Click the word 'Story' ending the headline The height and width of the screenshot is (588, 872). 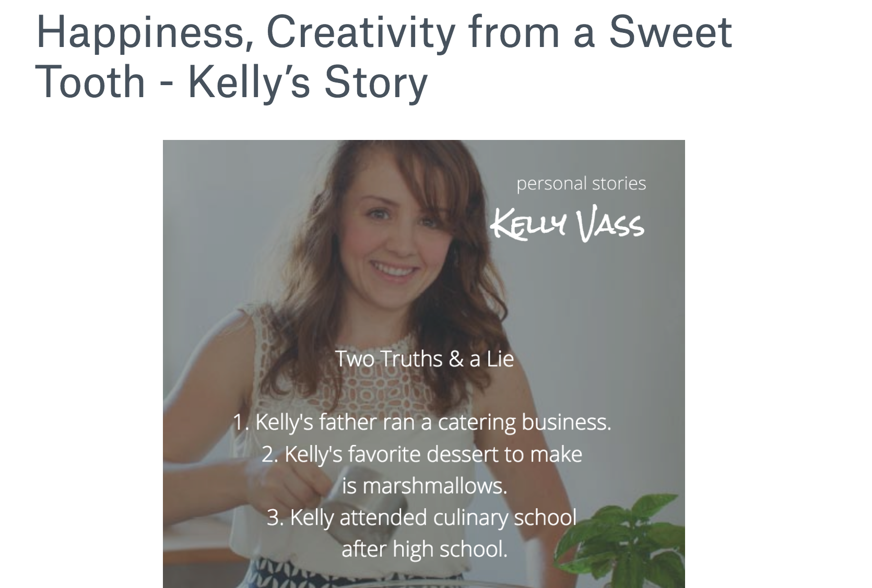tap(376, 84)
